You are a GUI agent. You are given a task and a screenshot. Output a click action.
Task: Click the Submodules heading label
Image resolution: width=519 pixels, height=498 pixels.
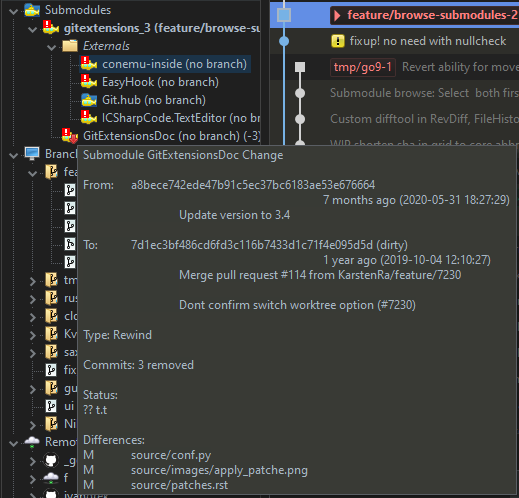78,10
